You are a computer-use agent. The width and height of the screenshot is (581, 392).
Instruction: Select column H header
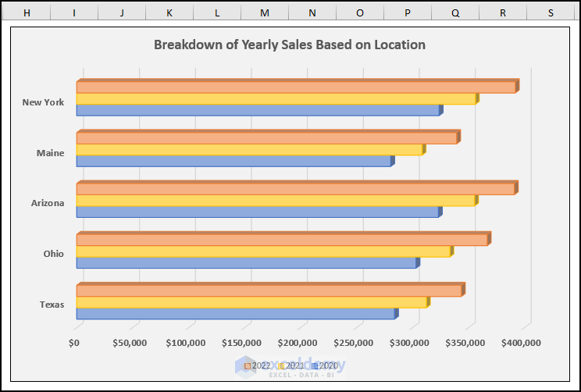[x=27, y=12]
